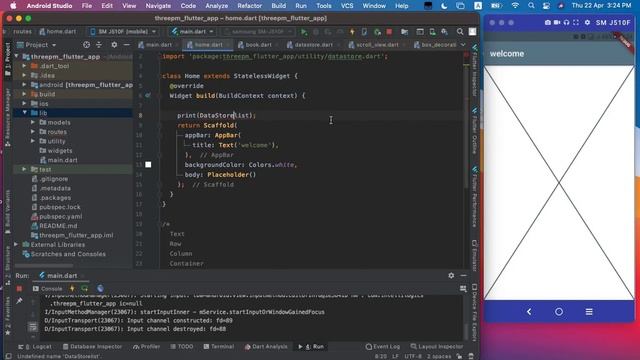Screen dimensions: 640x360
Task: Open the Layout Inspector
Action: [x=437, y=347]
